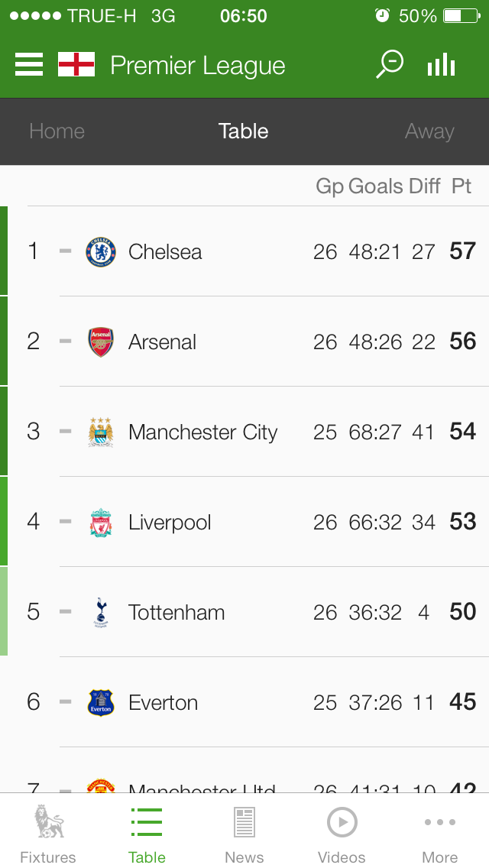The height and width of the screenshot is (868, 489).
Task: Open search with the magnifier icon
Action: (x=390, y=65)
